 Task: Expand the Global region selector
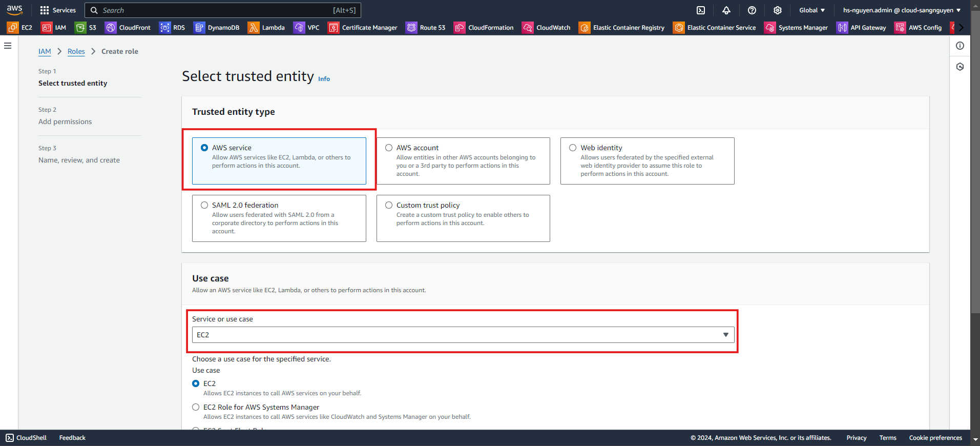pyautogui.click(x=812, y=10)
